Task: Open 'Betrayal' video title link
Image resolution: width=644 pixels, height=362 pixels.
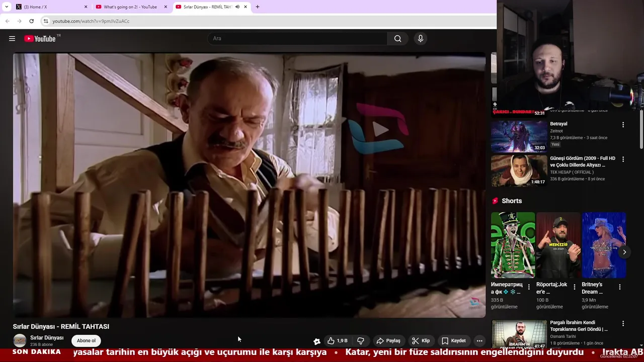Action: click(558, 124)
